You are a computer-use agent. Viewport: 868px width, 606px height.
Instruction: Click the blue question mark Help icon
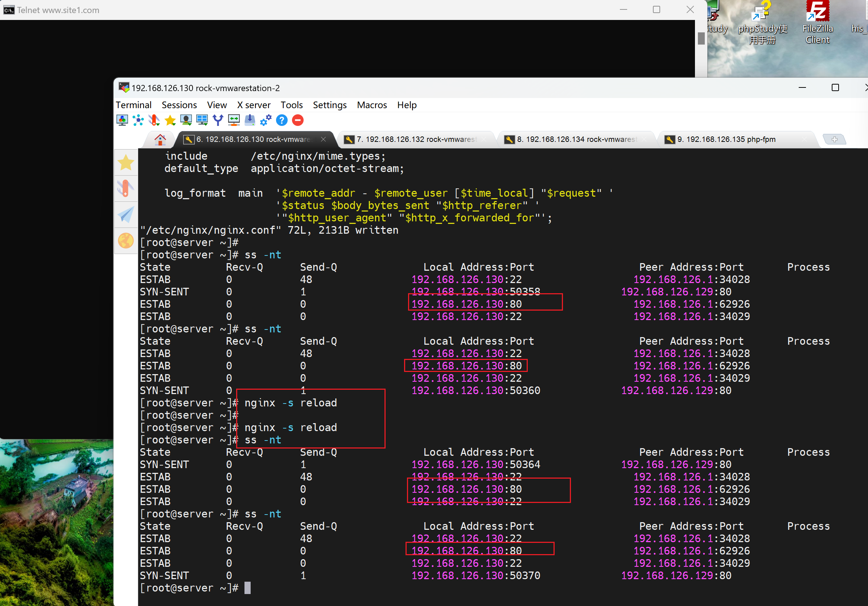(281, 120)
